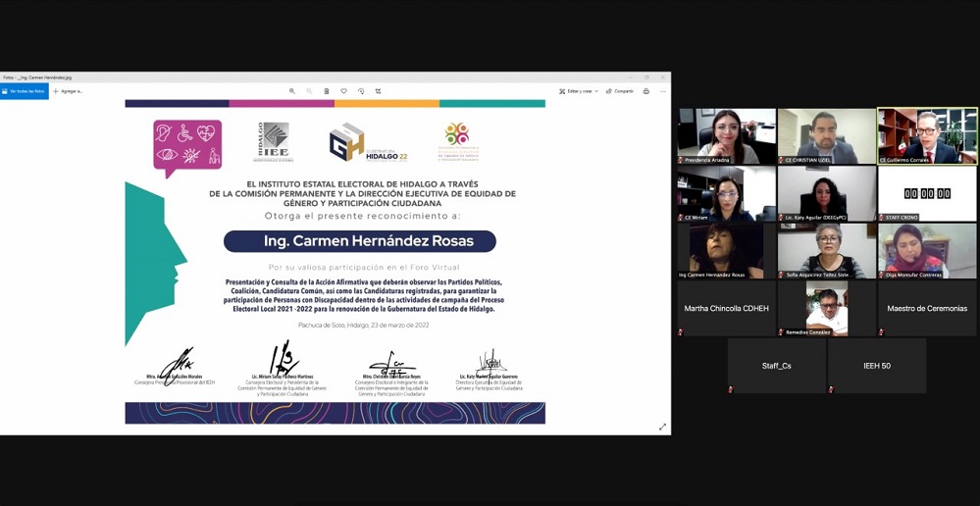Click the pink disability icons speech bubble

point(187,147)
